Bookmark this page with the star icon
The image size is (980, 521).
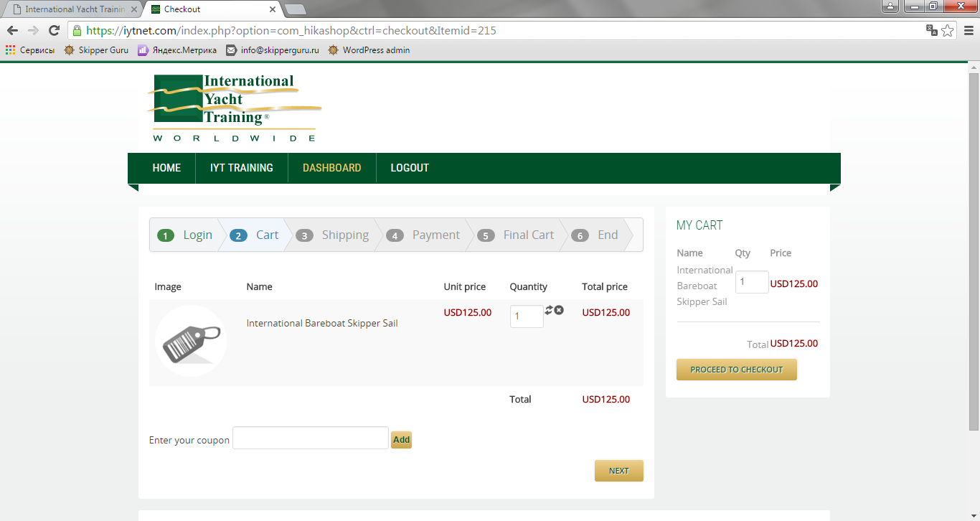coord(948,31)
